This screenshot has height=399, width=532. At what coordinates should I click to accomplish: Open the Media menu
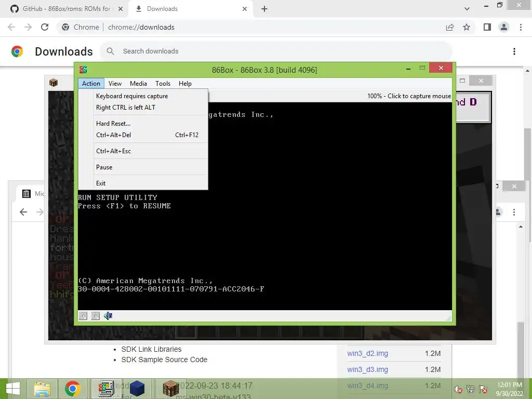point(138,84)
